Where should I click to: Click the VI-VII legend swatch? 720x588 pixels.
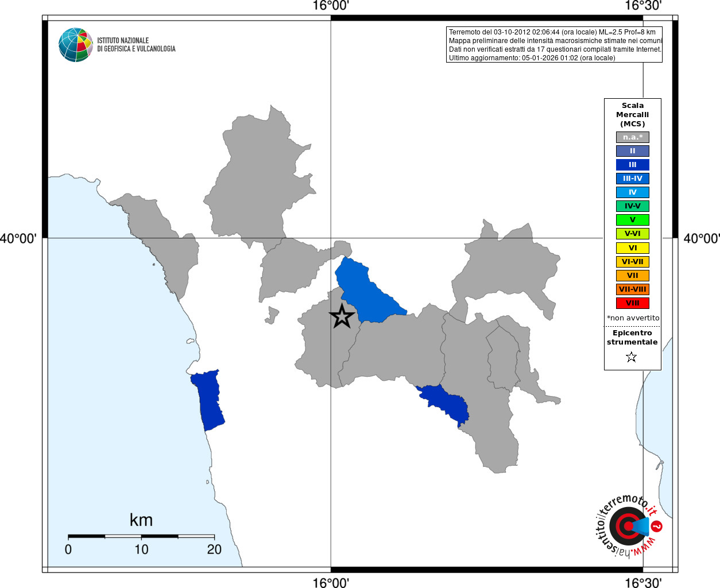point(633,262)
